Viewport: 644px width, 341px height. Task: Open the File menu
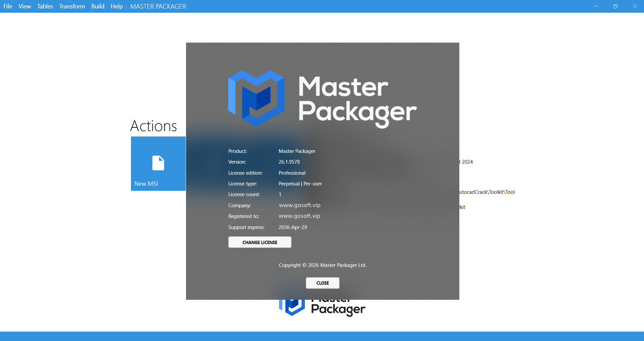click(8, 6)
